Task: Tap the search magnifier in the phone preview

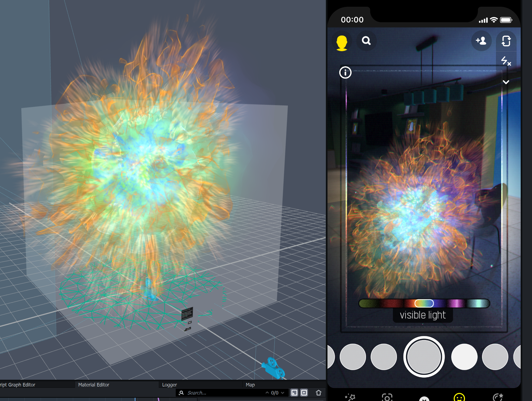Action: [366, 41]
